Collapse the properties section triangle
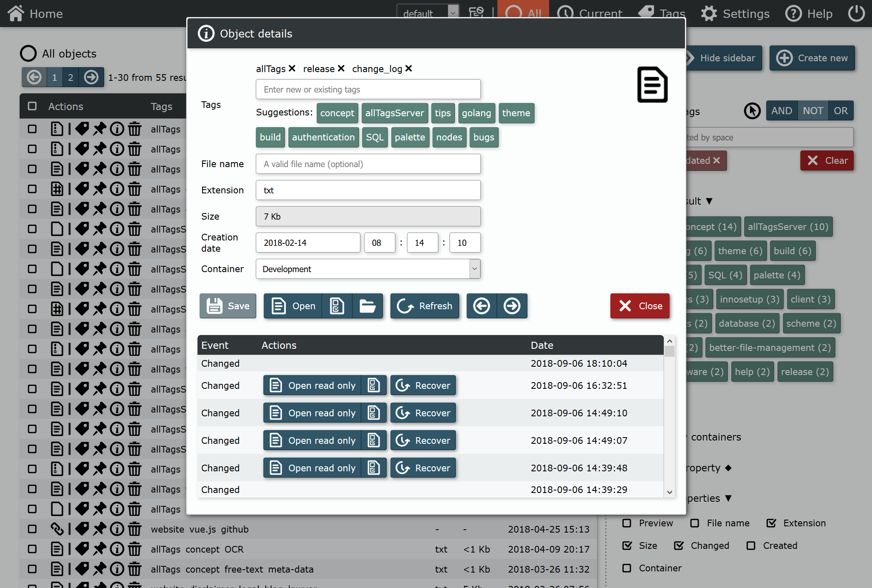 (728, 498)
